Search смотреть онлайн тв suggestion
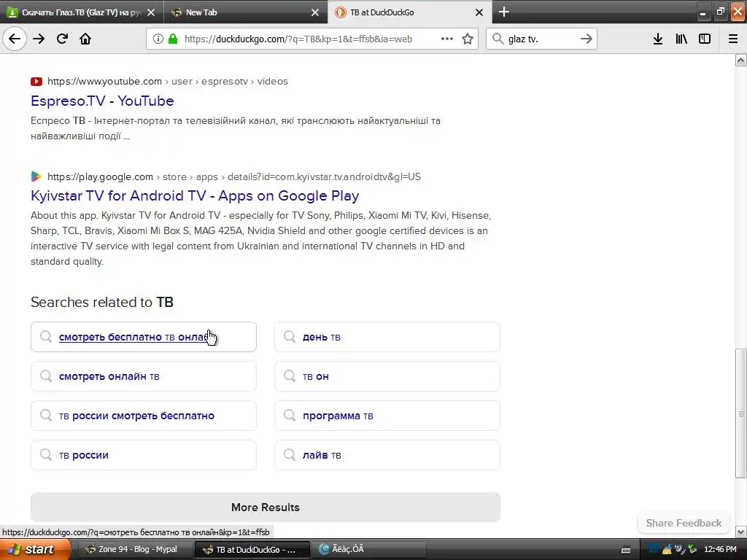The height and width of the screenshot is (560, 747). point(144,376)
